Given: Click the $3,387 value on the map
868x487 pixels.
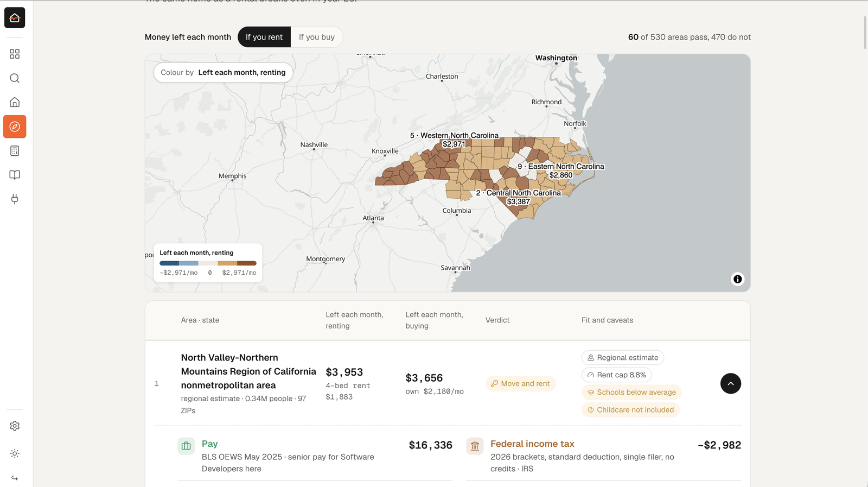Looking at the screenshot, I should click(518, 201).
